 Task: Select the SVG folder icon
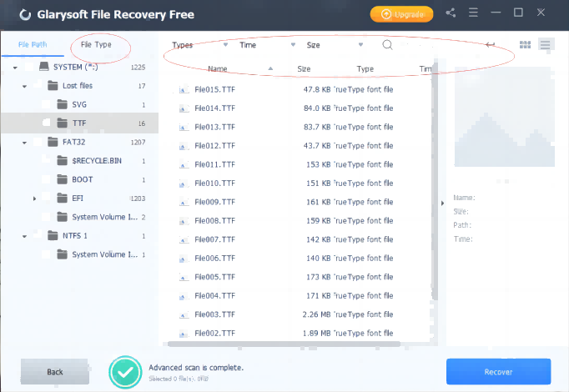tap(62, 104)
